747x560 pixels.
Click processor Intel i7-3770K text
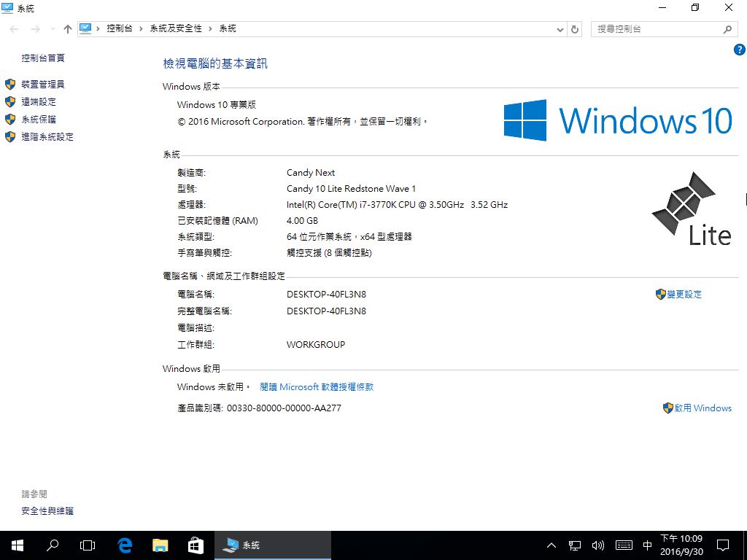coord(397,205)
